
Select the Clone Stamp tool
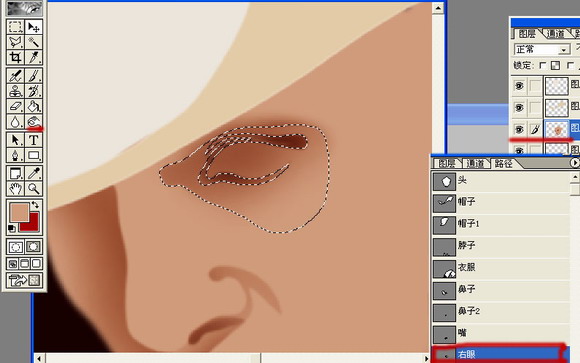15,91
